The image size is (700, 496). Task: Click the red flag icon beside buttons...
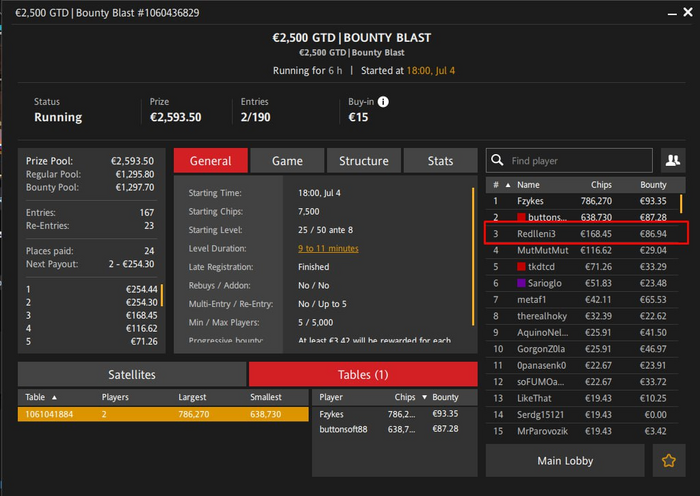point(520,217)
